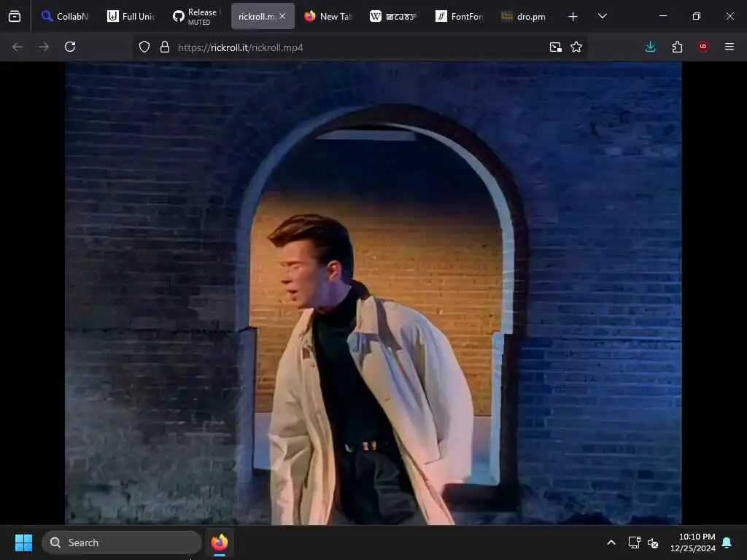Reload the current page

[x=70, y=47]
